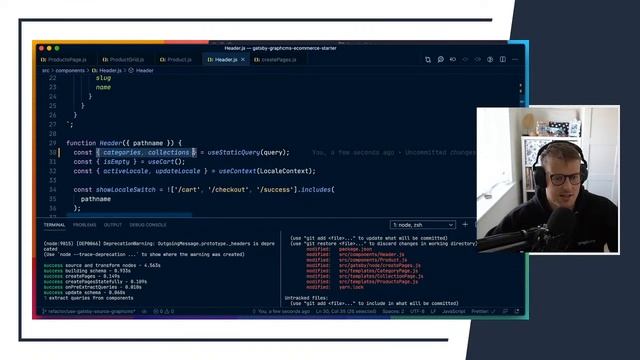Click the src breadcrumb segment
This screenshot has width=640, height=360.
[45, 70]
